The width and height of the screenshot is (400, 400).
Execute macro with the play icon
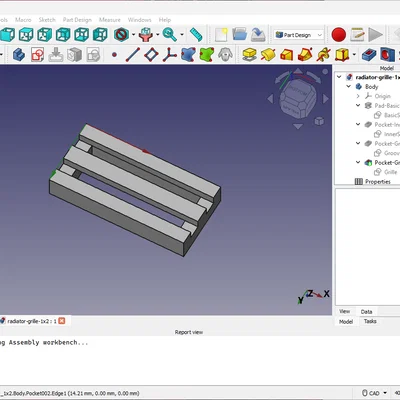click(376, 35)
